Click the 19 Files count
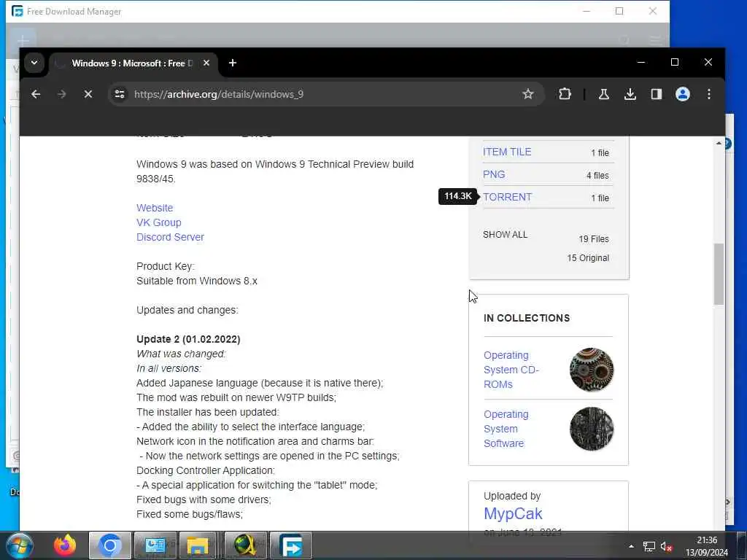The height and width of the screenshot is (560, 747). [594, 239]
